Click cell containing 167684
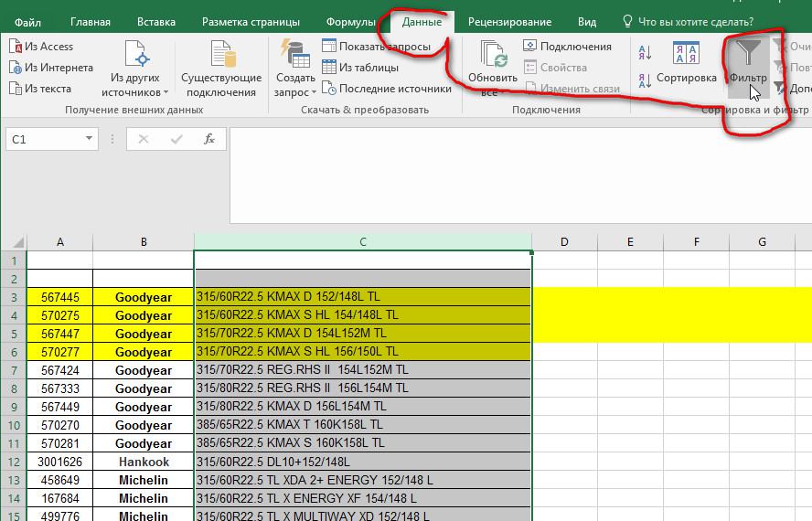Screen dimensions: 812x521 (60, 498)
